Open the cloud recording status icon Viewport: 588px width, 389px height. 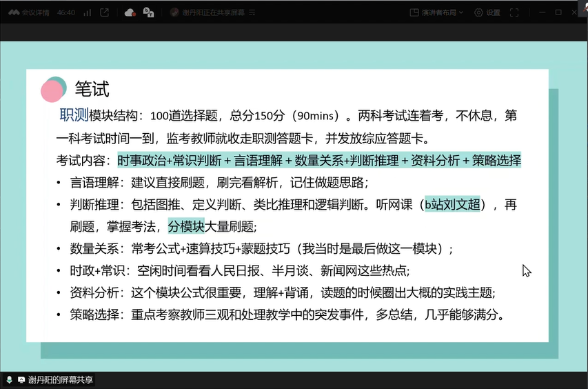click(x=130, y=12)
